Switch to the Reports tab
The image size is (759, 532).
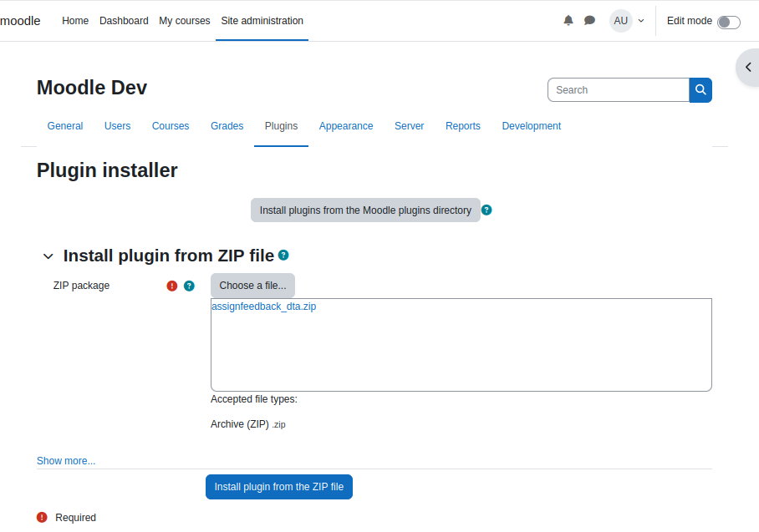pos(463,126)
